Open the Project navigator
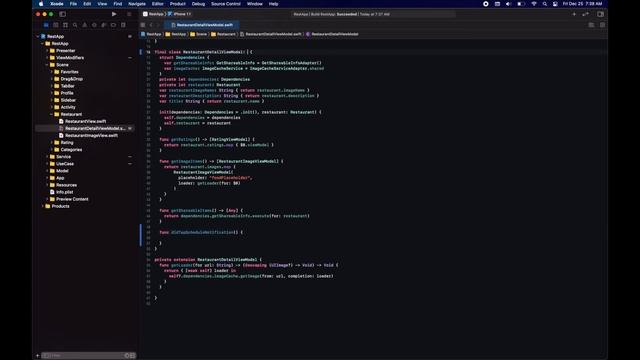 [x=46, y=25]
